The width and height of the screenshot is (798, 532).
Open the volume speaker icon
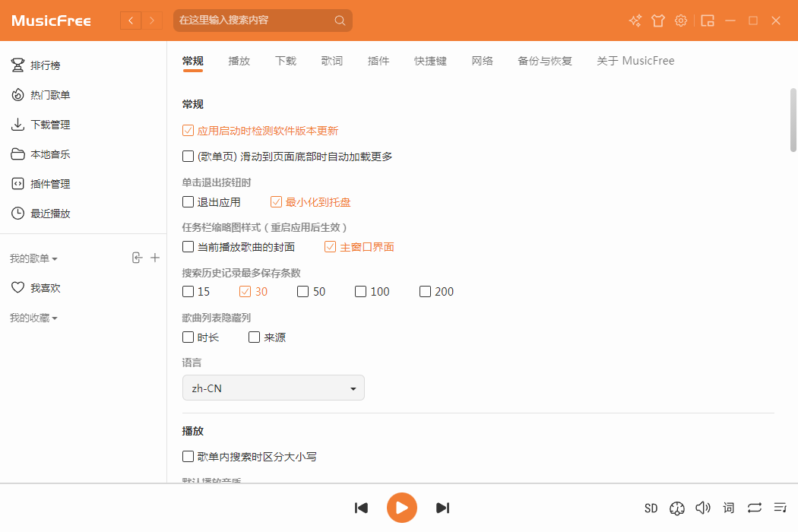coord(703,508)
